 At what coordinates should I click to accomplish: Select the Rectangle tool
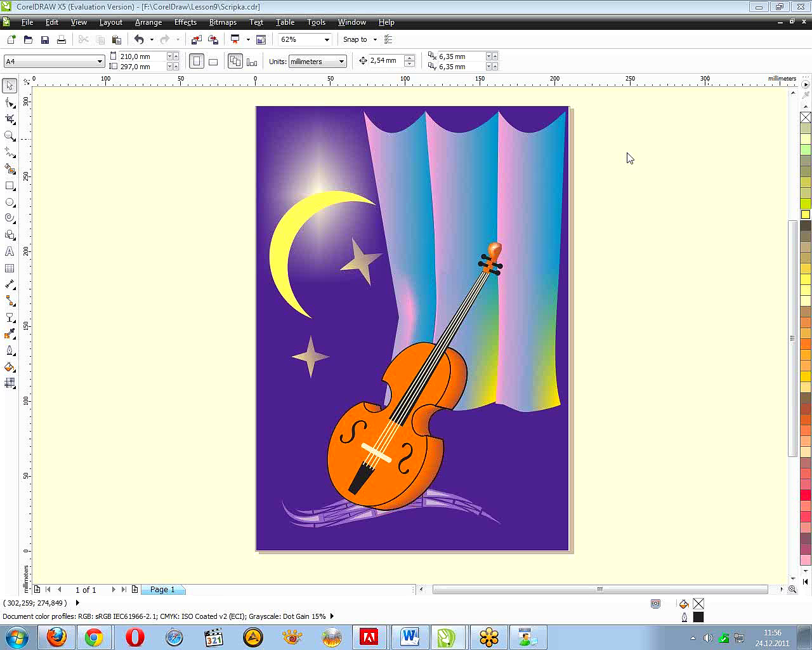point(10,186)
